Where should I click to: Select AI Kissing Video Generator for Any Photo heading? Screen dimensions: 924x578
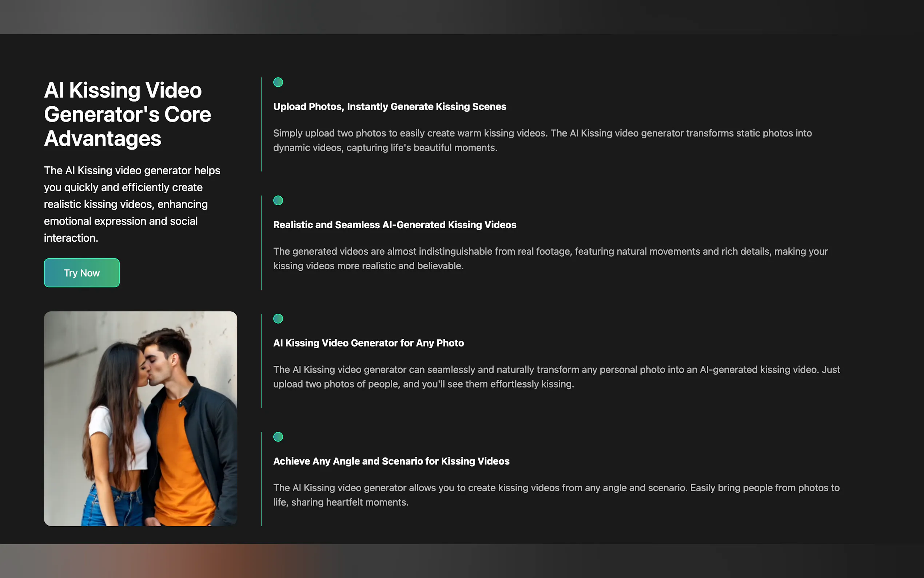coord(368,343)
